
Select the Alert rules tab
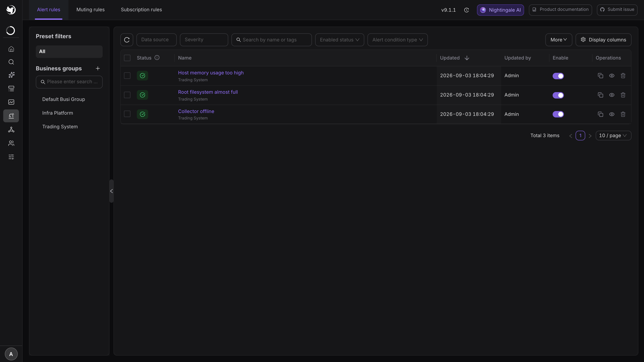coord(49,10)
